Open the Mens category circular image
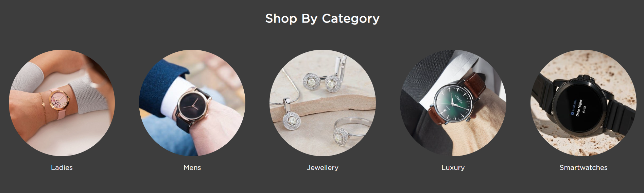 [192, 103]
